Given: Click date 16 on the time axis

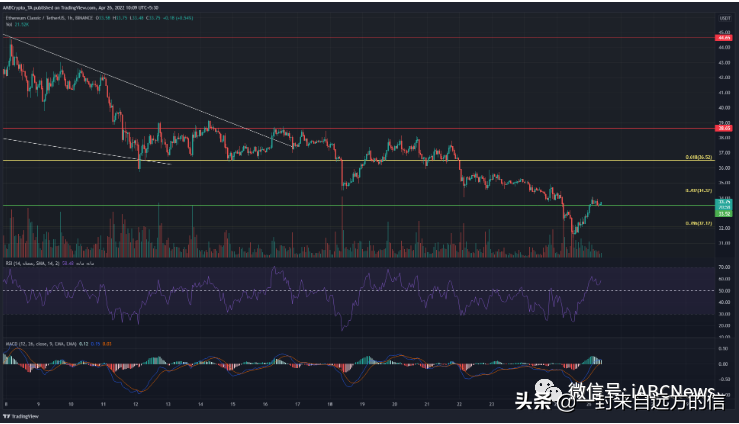Looking at the screenshot, I should coord(265,404).
